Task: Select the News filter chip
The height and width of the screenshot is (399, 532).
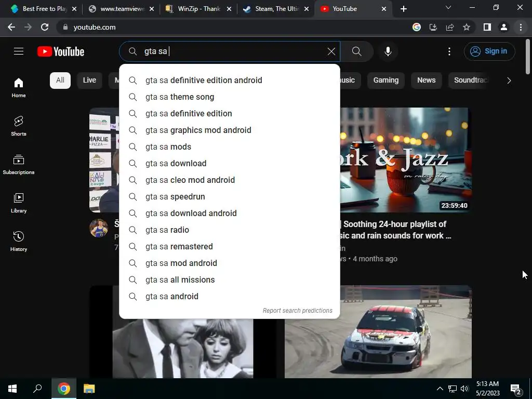Action: coord(426,81)
